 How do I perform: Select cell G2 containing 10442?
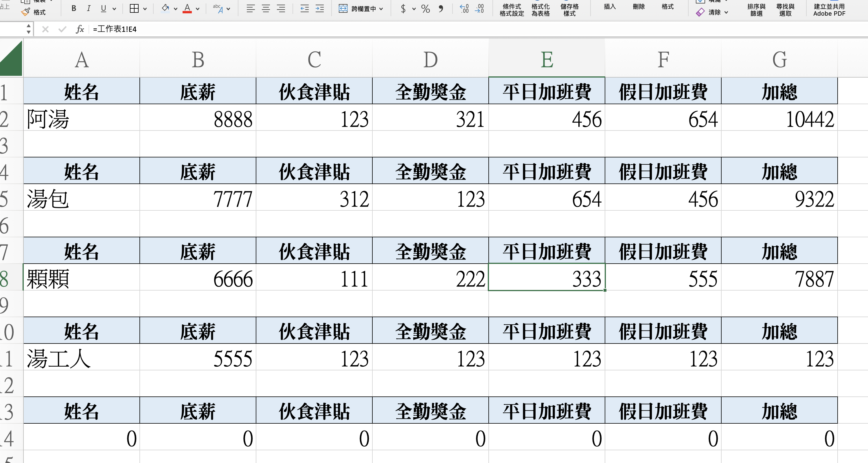779,118
